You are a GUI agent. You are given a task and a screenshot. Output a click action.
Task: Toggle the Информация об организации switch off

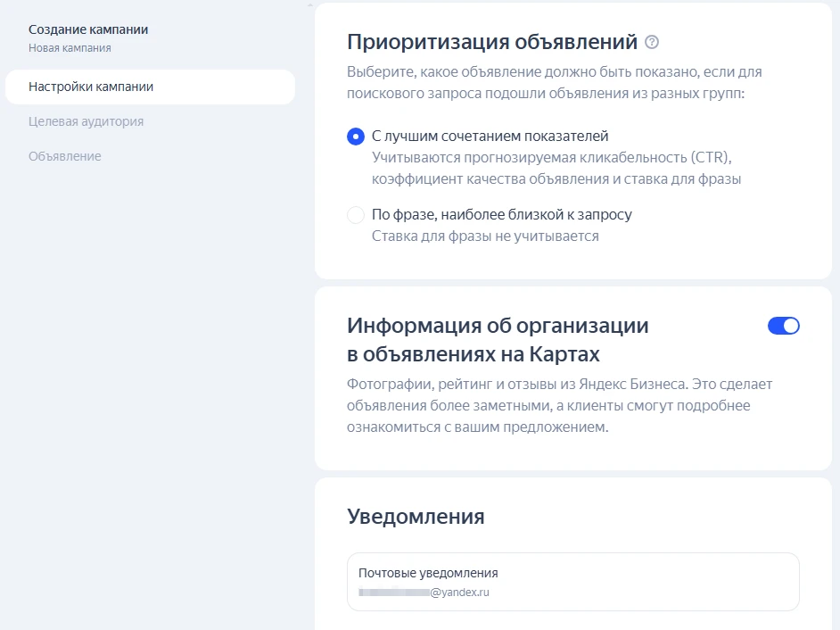coord(783,326)
